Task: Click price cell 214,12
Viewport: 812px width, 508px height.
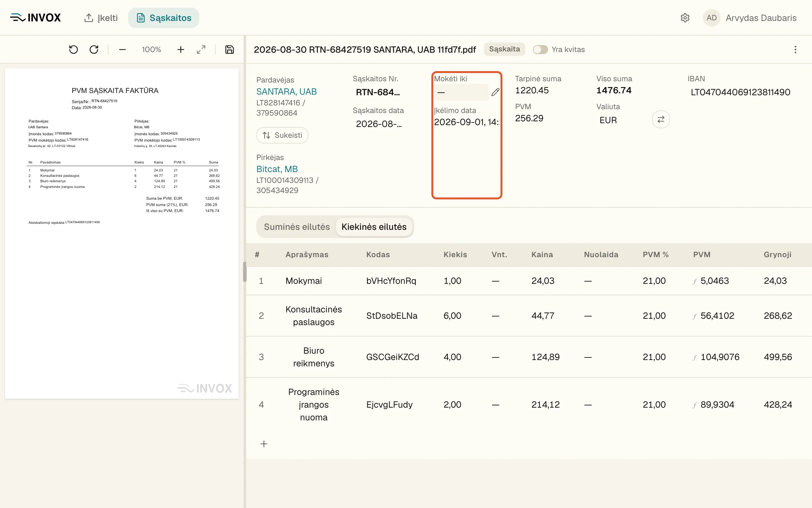Action: pyautogui.click(x=545, y=405)
